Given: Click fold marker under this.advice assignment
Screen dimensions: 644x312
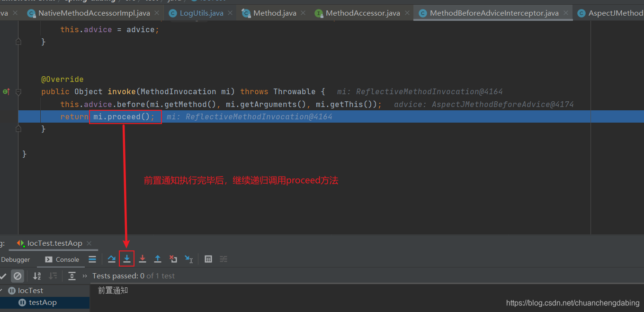Looking at the screenshot, I should tap(18, 42).
